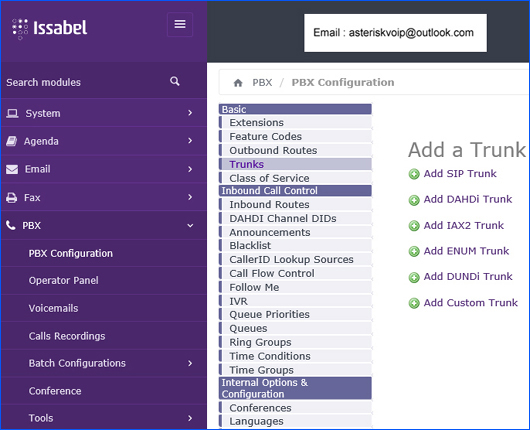Click Add Custom Trunk link
Screen dimensions: 530x430
pyautogui.click(x=471, y=303)
